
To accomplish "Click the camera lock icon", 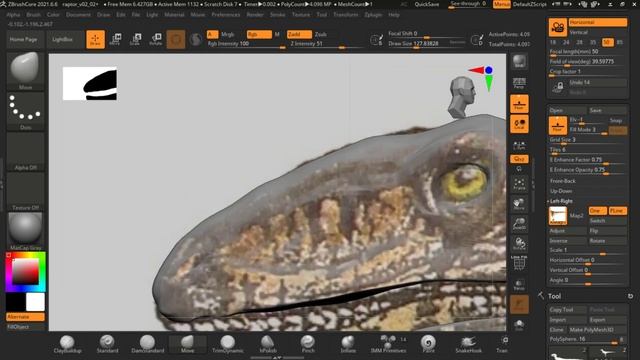I will pos(558,87).
